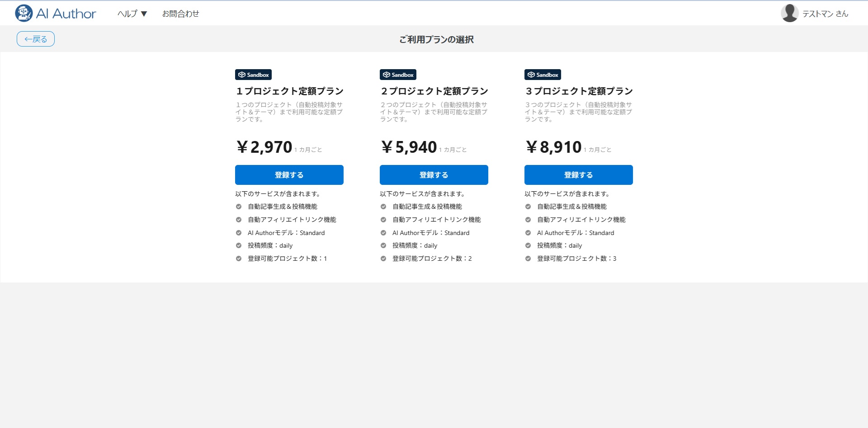
Task: Click checkmark beside 自動アフィリエイトリンク機能 in third plan
Action: pos(528,220)
